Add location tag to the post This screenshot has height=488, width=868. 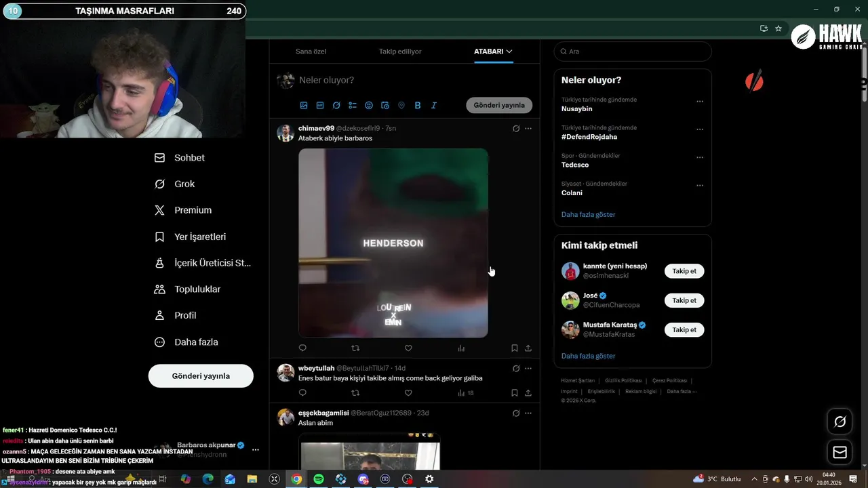[x=401, y=106]
